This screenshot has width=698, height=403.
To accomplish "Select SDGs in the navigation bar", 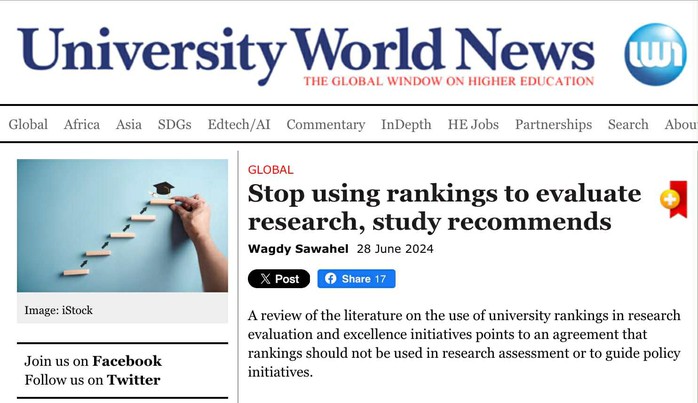I will [x=174, y=125].
